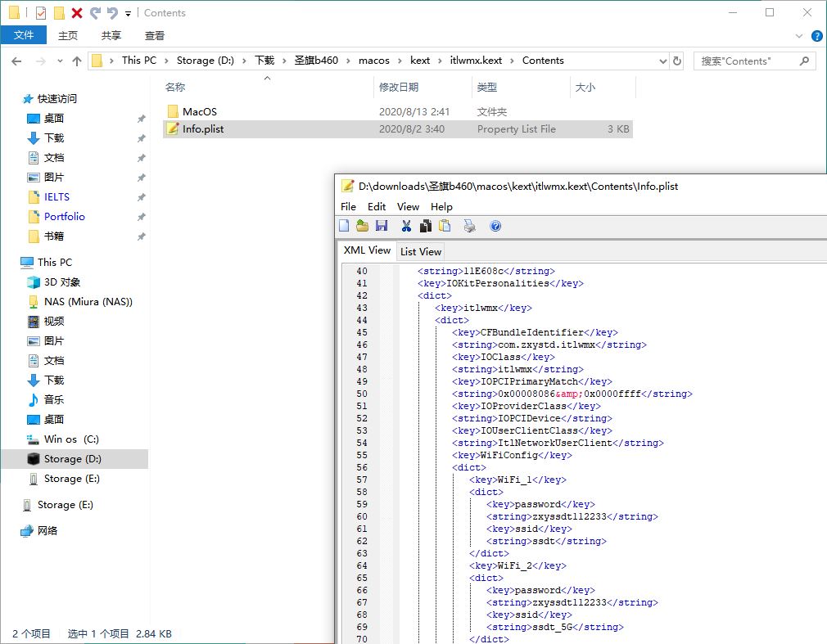This screenshot has width=827, height=644.
Task: Expand the ribbon with the chevron
Action: (x=800, y=36)
